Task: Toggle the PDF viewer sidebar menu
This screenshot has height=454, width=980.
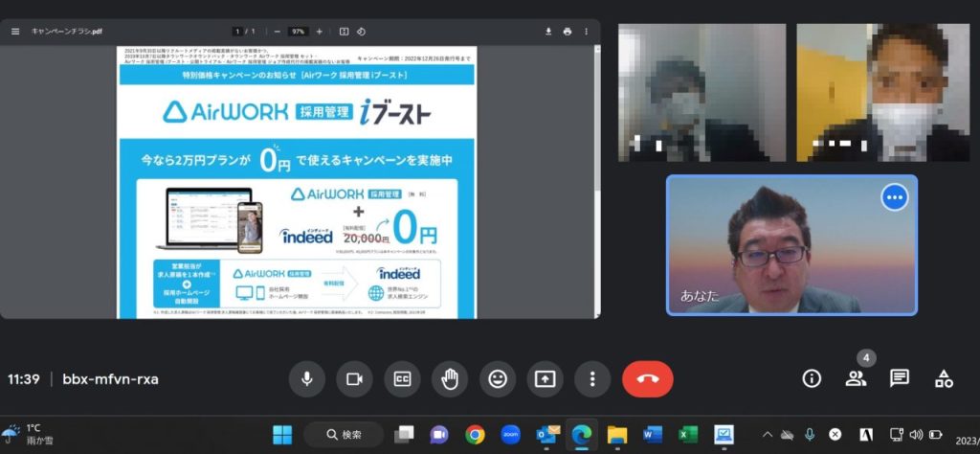Action: click(15, 32)
